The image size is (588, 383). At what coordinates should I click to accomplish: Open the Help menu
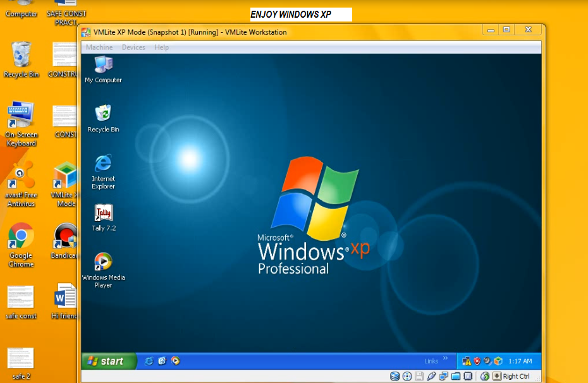click(161, 47)
